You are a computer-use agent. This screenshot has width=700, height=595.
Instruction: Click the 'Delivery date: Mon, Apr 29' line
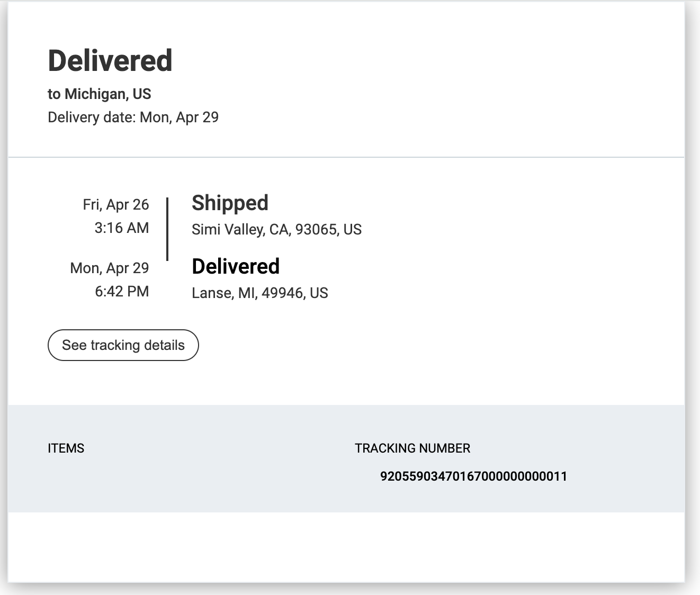click(133, 117)
